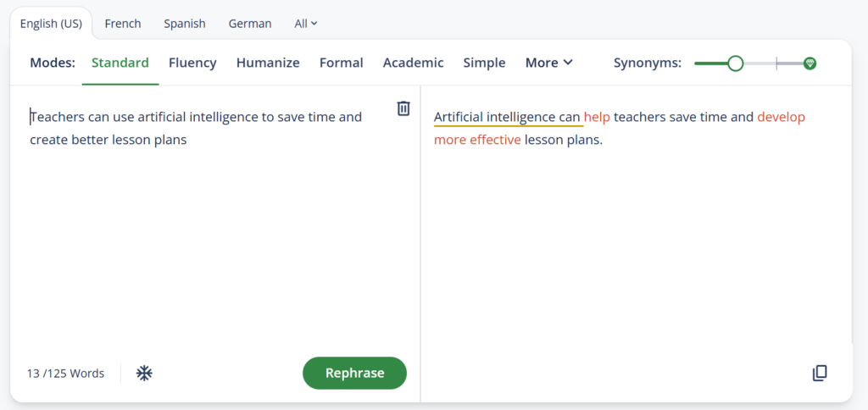
Task: Select the English (US) tab
Action: tap(51, 24)
